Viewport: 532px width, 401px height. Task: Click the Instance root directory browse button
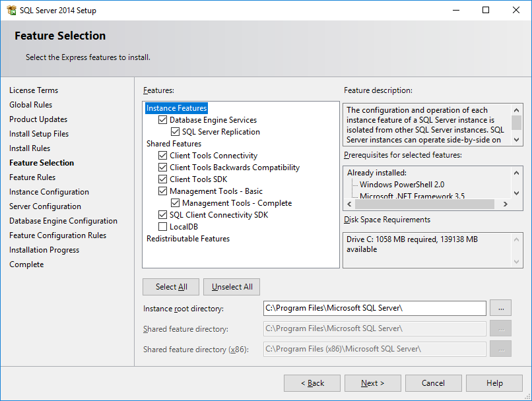[501, 308]
